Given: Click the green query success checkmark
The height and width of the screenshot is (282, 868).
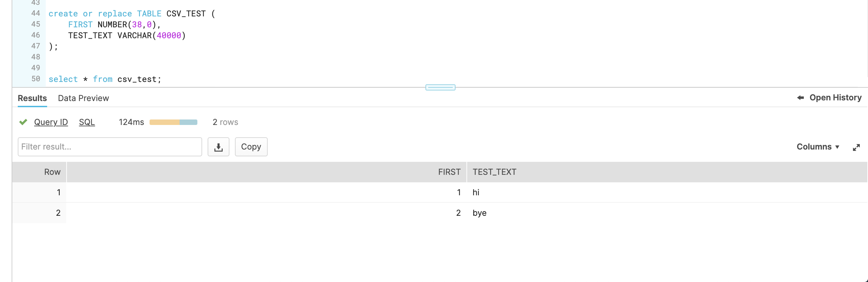Looking at the screenshot, I should [x=23, y=122].
